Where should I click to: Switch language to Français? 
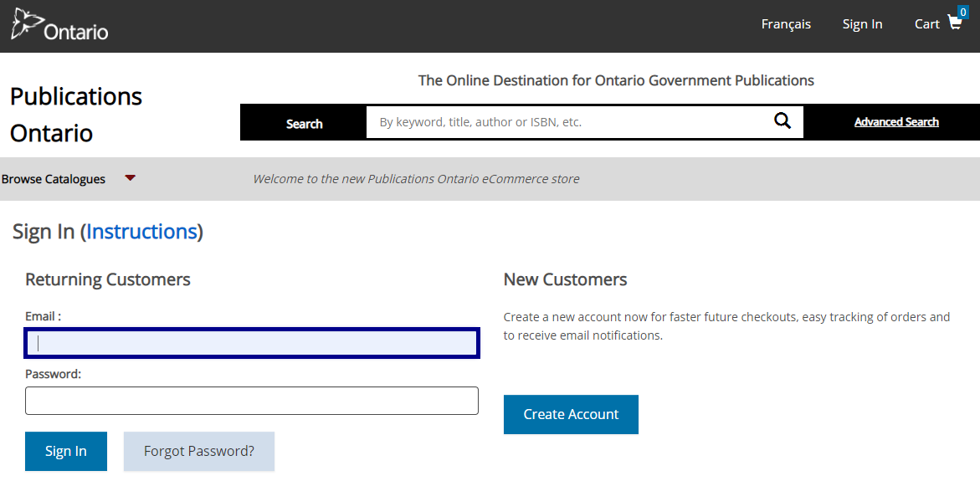coord(786,24)
